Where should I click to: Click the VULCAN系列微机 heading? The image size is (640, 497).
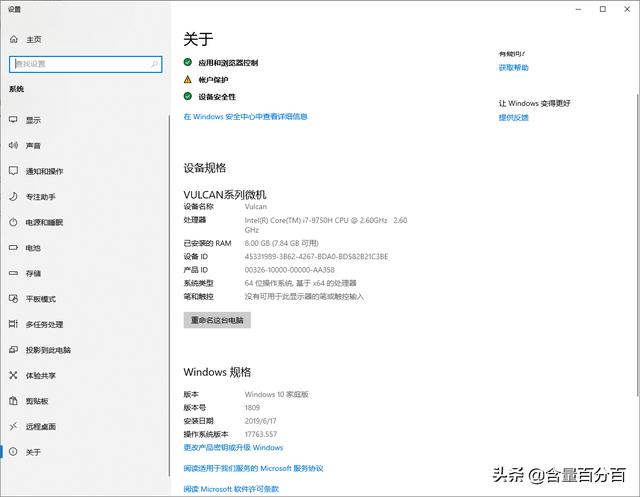coord(224,195)
